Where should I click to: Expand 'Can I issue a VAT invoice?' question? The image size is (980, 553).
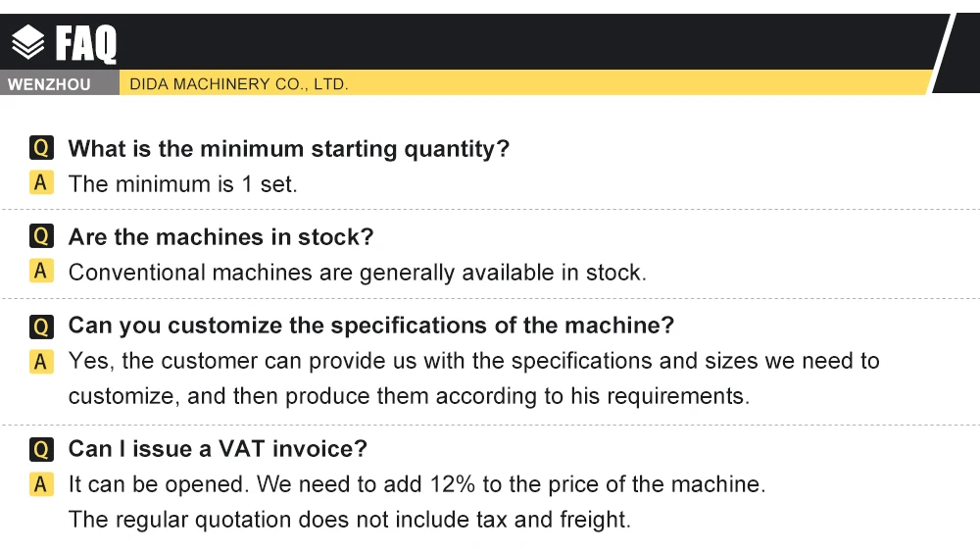pos(218,449)
